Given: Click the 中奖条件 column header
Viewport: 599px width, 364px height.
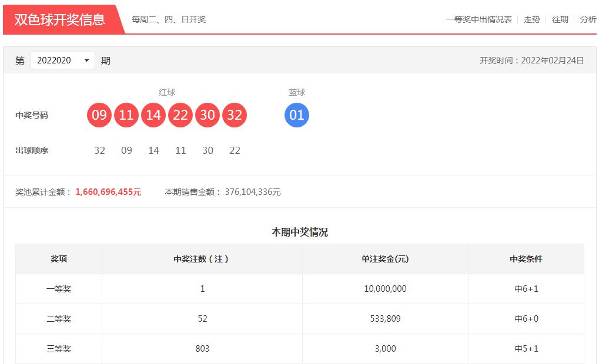Looking at the screenshot, I should (x=526, y=259).
